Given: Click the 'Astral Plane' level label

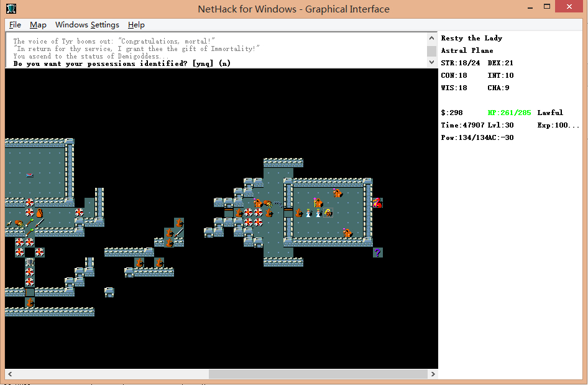Looking at the screenshot, I should pyautogui.click(x=467, y=50).
